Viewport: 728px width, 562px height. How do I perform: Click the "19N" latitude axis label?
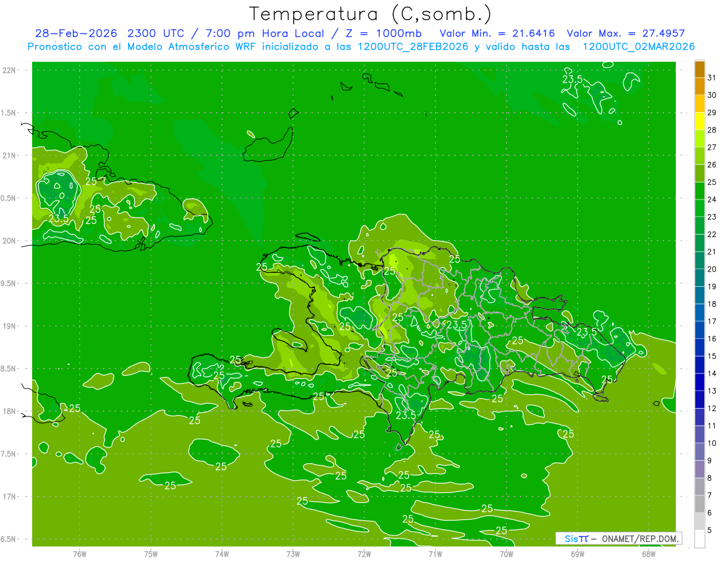point(10,326)
